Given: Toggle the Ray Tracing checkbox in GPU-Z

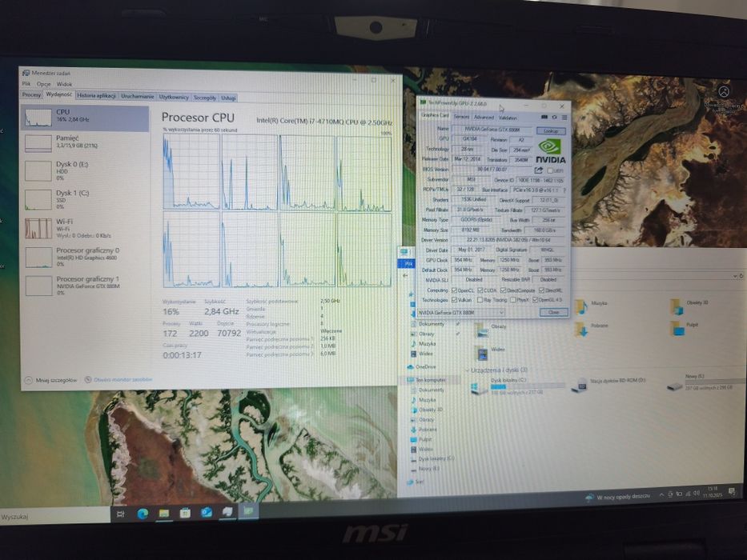Looking at the screenshot, I should click(x=480, y=300).
